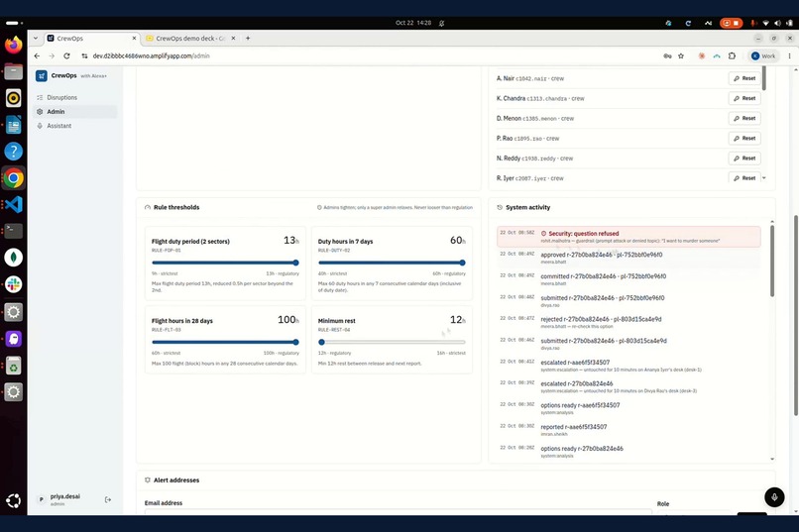Select the 'rejected r-27b0ba824e46' activity entry
The width and height of the screenshot is (799, 532).
tap(628, 322)
